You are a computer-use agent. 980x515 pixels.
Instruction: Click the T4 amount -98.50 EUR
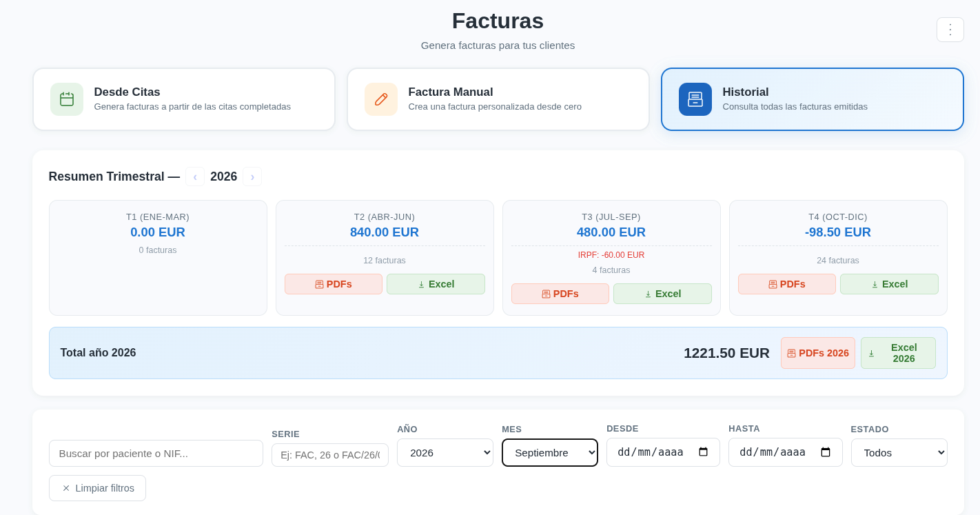tap(838, 232)
